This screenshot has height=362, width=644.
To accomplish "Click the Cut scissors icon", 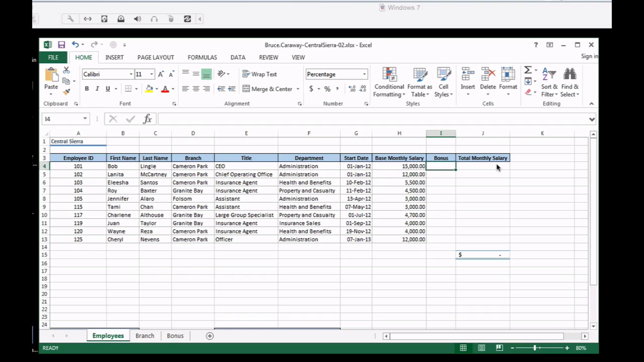I will [66, 70].
